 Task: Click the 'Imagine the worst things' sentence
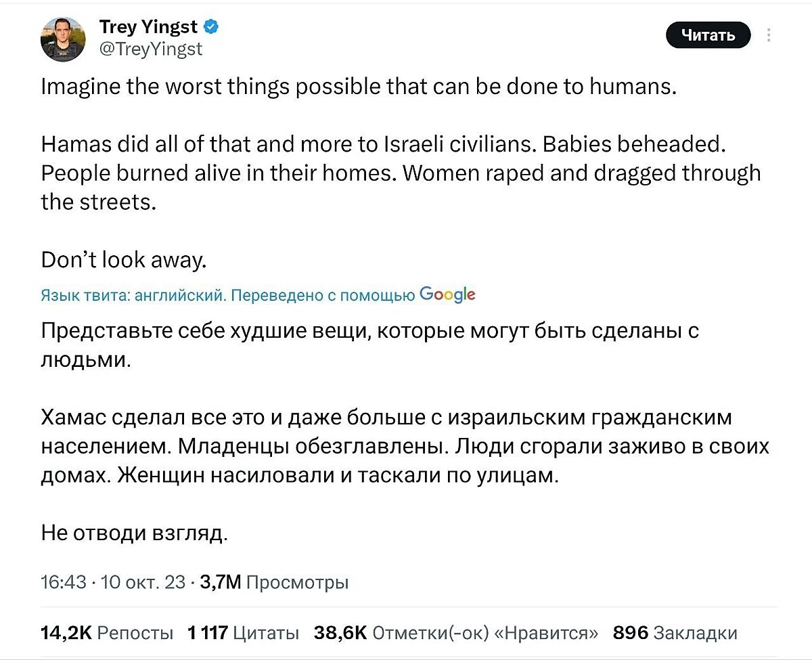point(359,87)
